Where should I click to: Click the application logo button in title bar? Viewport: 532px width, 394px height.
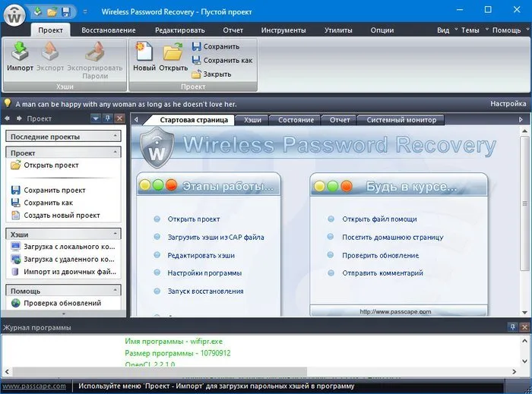point(14,15)
